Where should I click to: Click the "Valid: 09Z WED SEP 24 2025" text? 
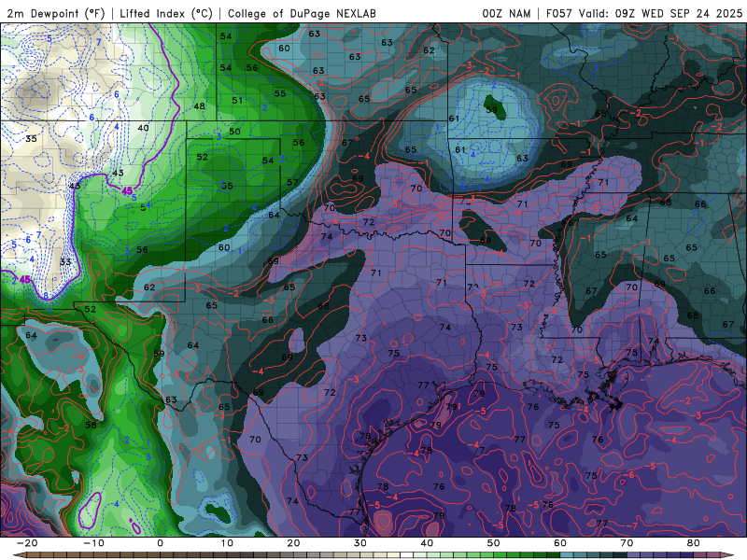[660, 14]
